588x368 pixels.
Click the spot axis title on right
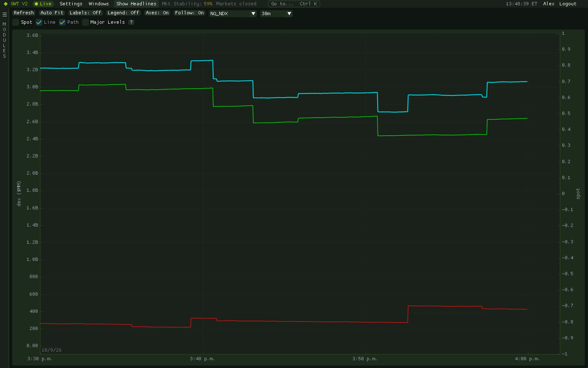pyautogui.click(x=578, y=193)
